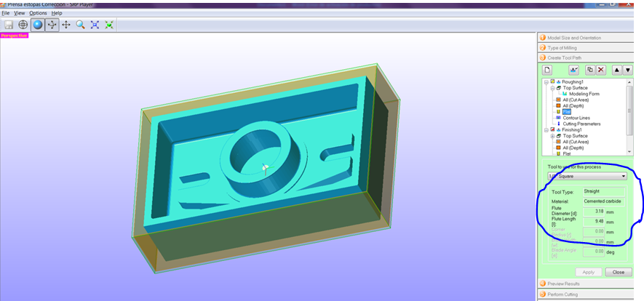
Task: Select Cutting Parameters in the tree
Action: click(x=581, y=124)
